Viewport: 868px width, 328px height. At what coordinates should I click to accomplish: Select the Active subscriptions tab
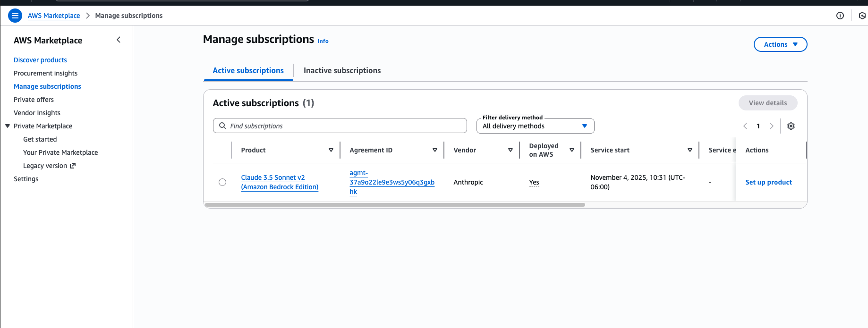click(x=248, y=70)
